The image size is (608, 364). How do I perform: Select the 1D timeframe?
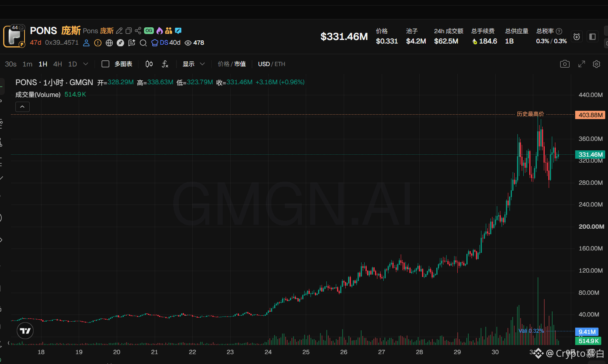click(x=72, y=64)
